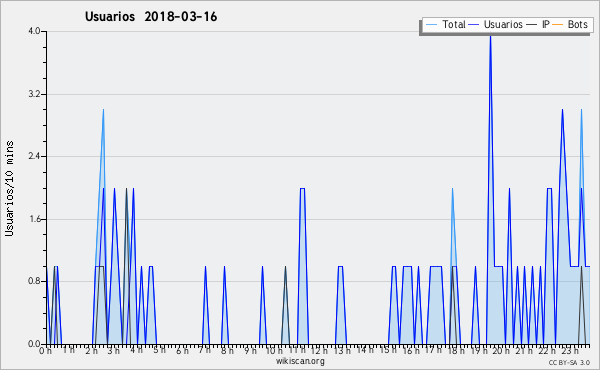The image size is (600, 370).
Task: Click the y-axis value 0.8
Action: [x=34, y=282]
